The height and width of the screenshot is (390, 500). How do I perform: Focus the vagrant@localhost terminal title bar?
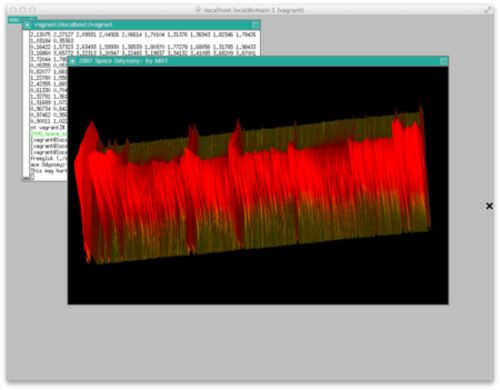pyautogui.click(x=141, y=25)
